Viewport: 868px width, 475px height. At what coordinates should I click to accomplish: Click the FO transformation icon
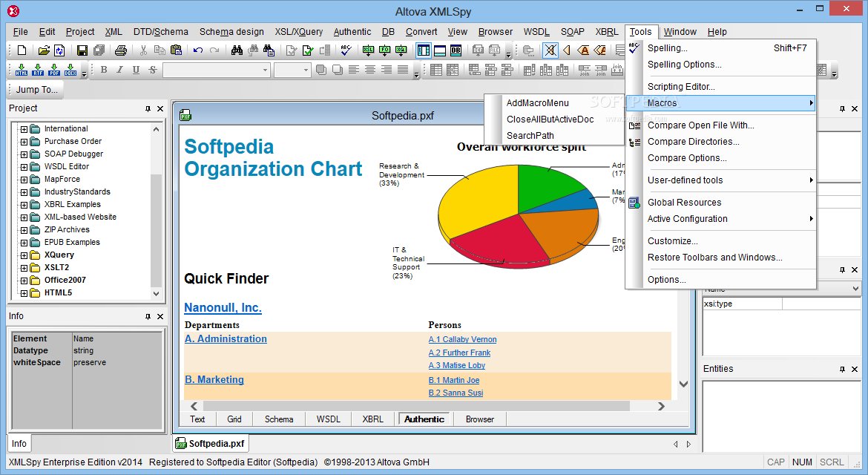click(x=385, y=50)
